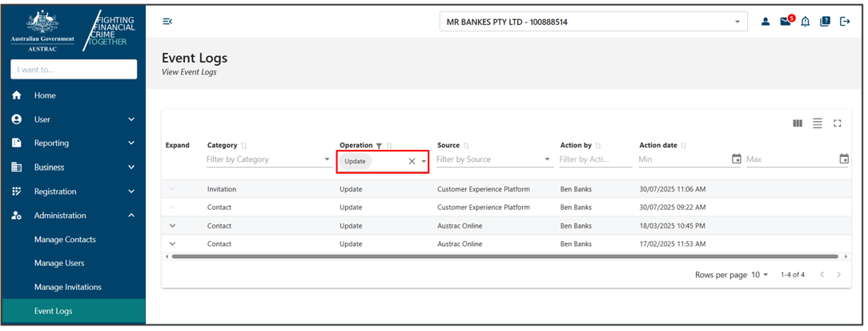Click the Business building icon in the sidebar

pyautogui.click(x=17, y=167)
